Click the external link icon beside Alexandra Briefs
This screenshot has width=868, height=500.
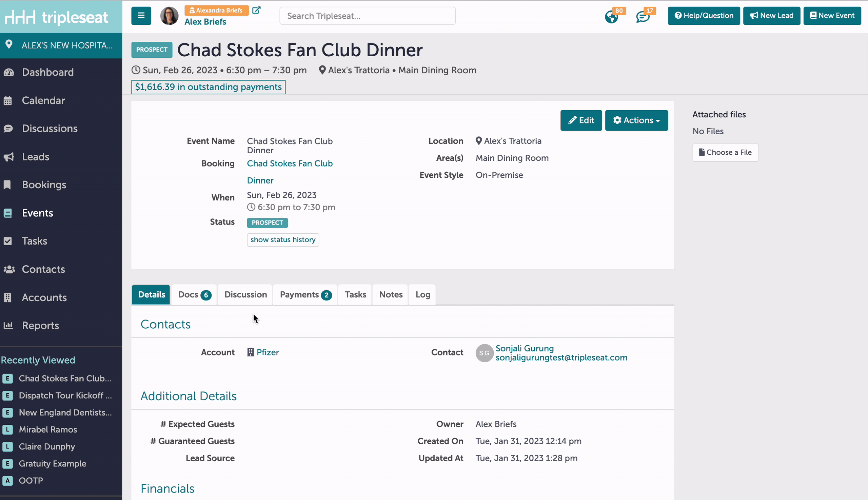[256, 10]
